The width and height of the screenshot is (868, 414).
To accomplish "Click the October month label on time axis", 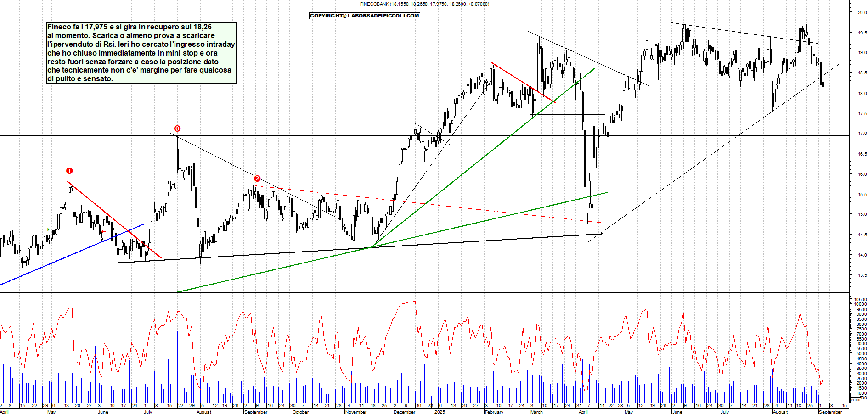I will tap(301, 412).
